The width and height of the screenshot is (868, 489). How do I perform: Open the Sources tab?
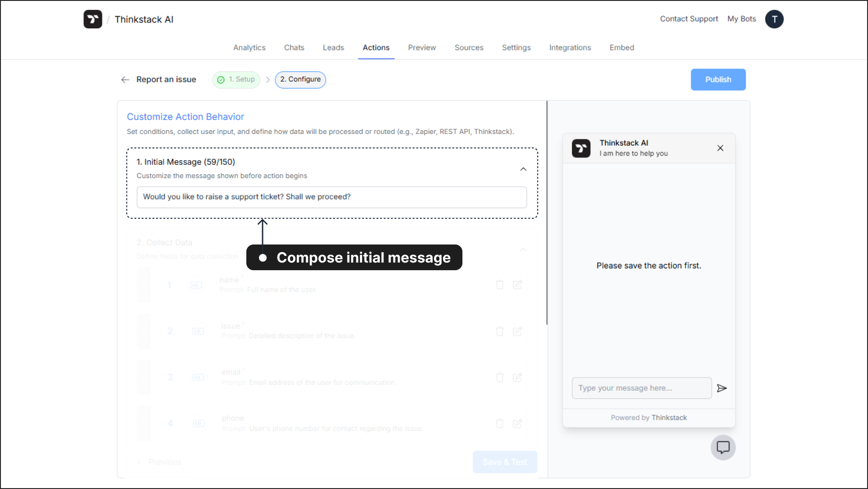(x=469, y=47)
